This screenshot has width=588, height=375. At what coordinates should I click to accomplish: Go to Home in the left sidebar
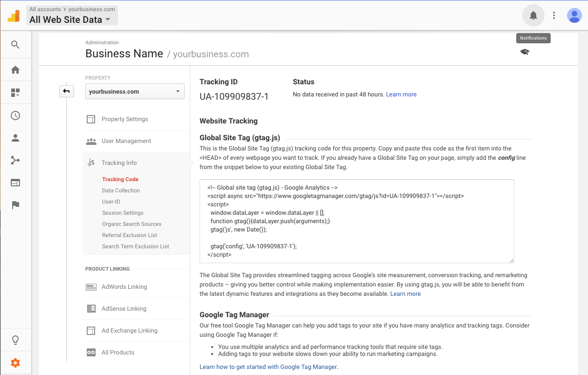point(15,70)
